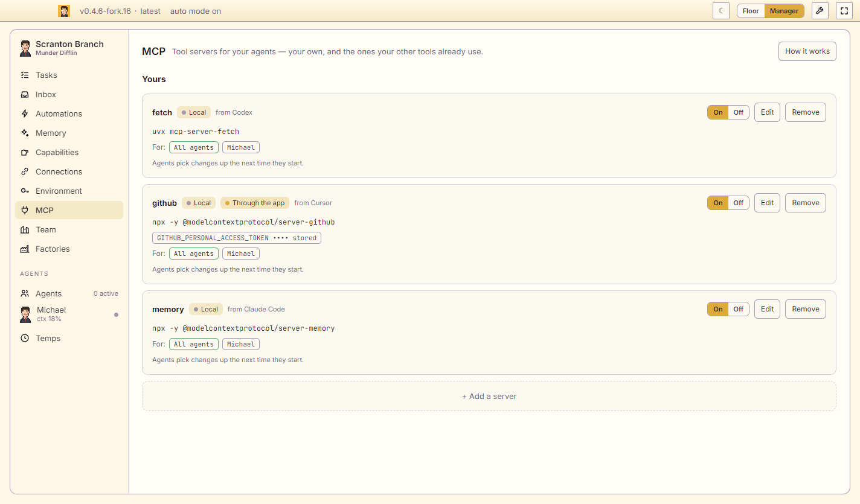
Task: Click the app avatar icon in top bar
Action: [64, 11]
